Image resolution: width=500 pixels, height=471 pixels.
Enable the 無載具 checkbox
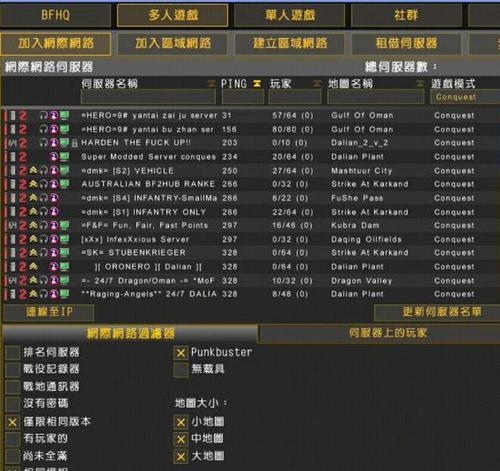pos(181,370)
